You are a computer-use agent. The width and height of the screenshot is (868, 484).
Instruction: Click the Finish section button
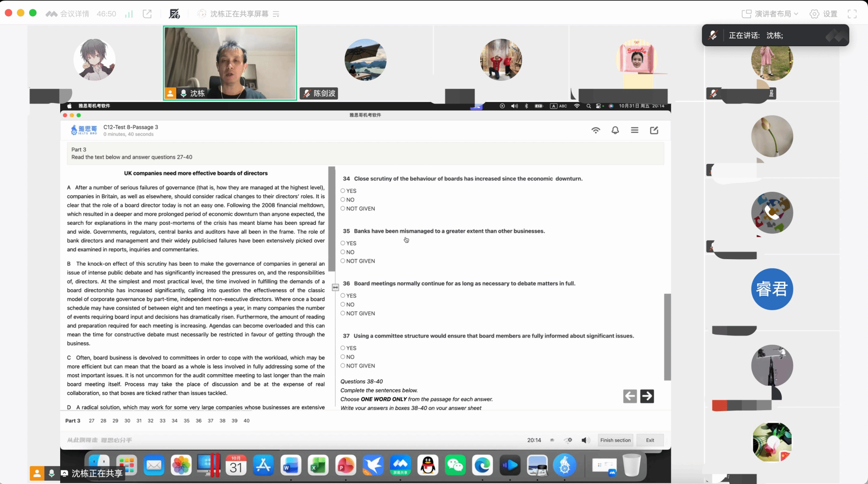(615, 440)
